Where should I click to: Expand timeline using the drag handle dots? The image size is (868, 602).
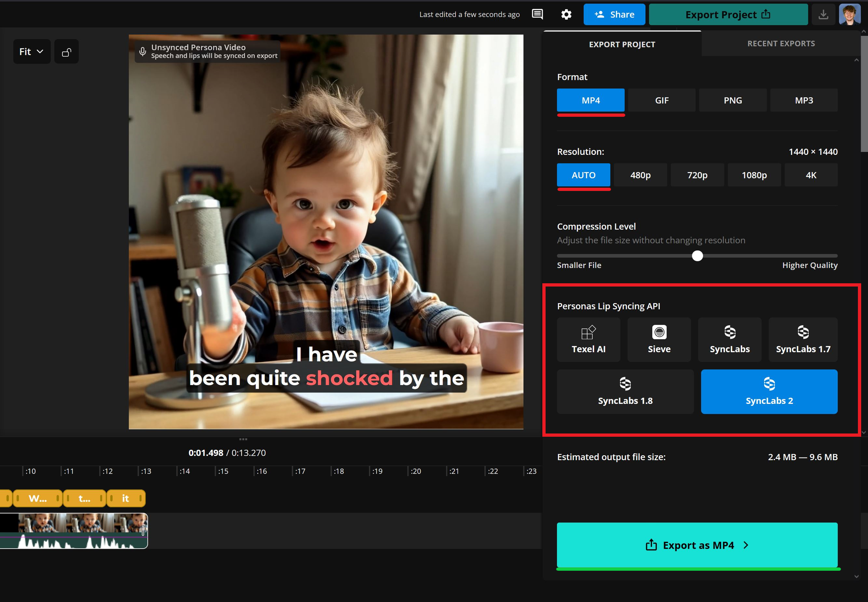click(x=243, y=439)
